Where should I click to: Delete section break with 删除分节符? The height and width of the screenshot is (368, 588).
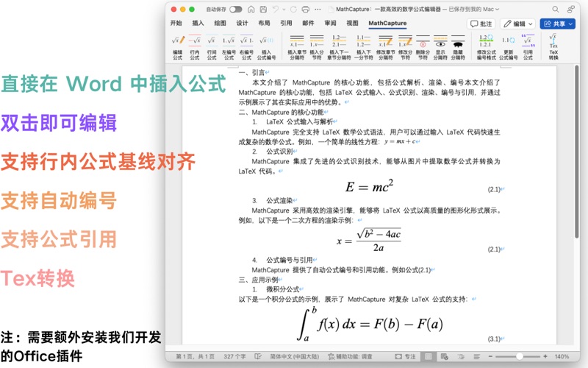pyautogui.click(x=423, y=47)
